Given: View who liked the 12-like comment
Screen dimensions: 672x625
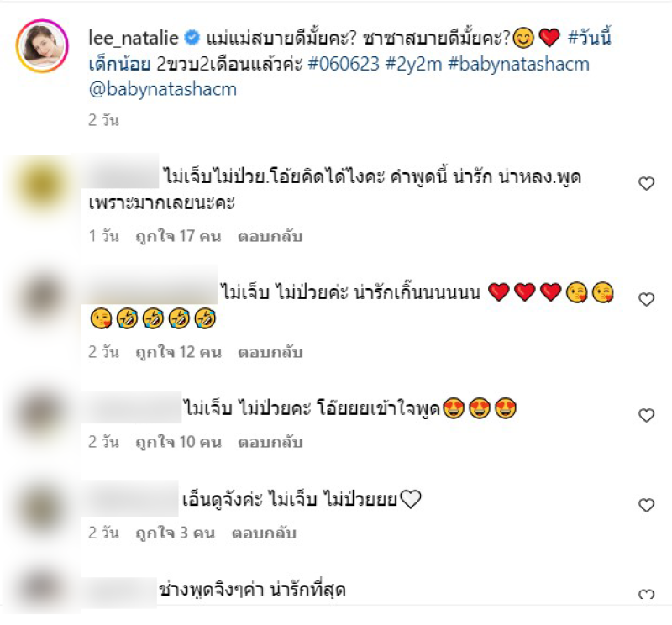Looking at the screenshot, I should coord(178,352).
